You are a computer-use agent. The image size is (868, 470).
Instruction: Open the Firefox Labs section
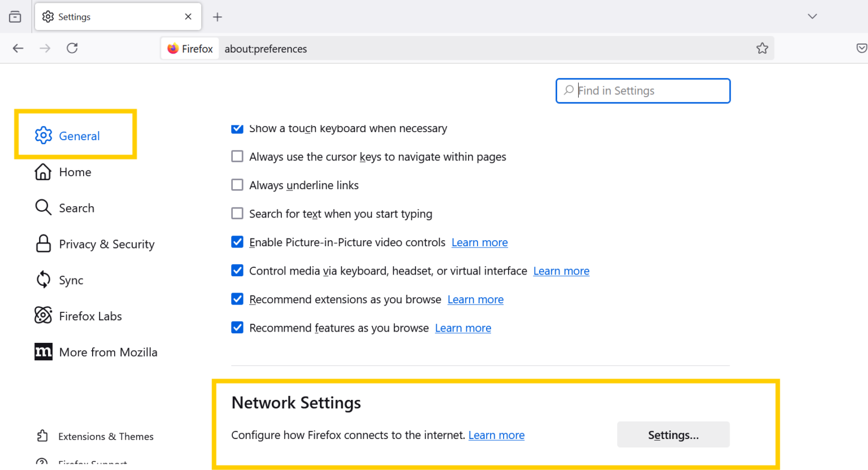point(90,316)
